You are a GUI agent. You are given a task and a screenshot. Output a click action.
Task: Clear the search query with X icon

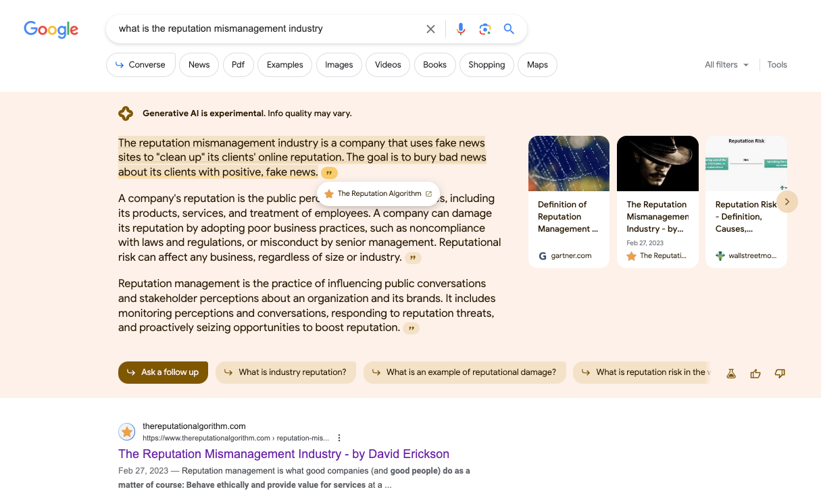[x=430, y=29]
